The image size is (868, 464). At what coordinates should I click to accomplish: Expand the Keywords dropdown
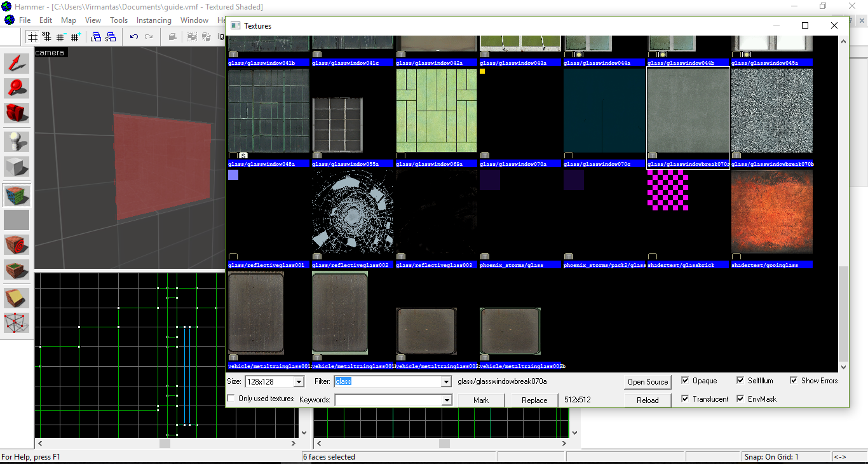447,400
